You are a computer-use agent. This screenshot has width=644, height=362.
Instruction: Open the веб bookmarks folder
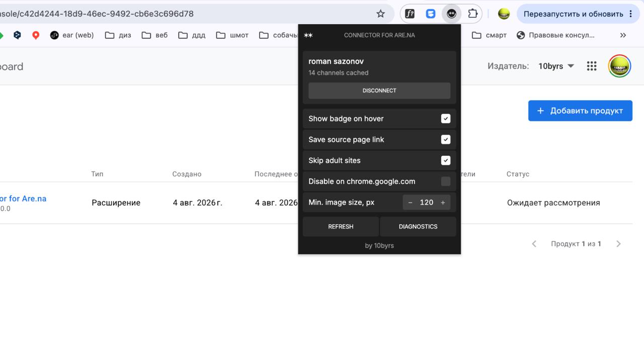(x=155, y=35)
